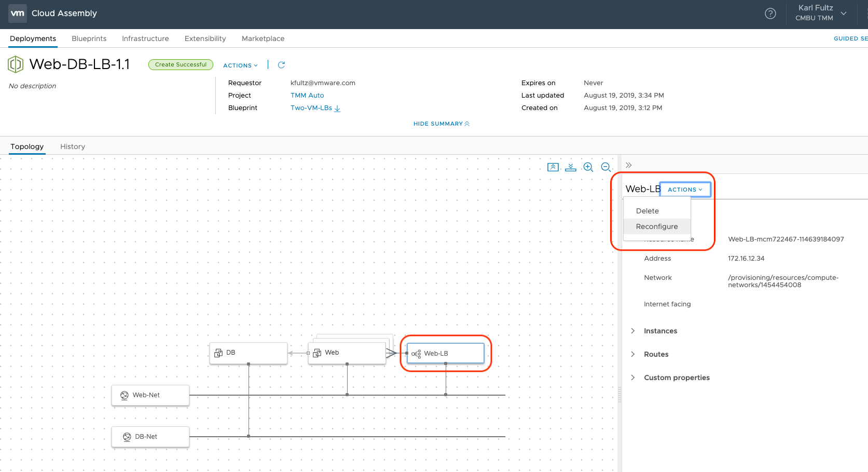The width and height of the screenshot is (868, 472).
Task: Collapse the details panel with double chevron
Action: click(x=629, y=165)
